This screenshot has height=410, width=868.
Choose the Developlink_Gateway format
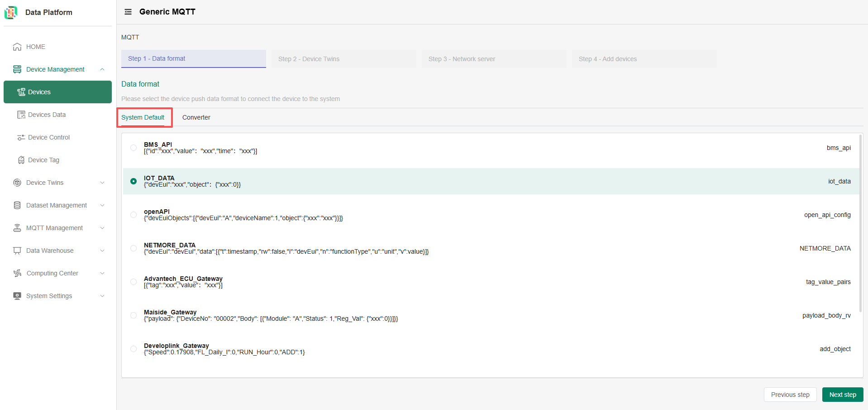tap(134, 349)
